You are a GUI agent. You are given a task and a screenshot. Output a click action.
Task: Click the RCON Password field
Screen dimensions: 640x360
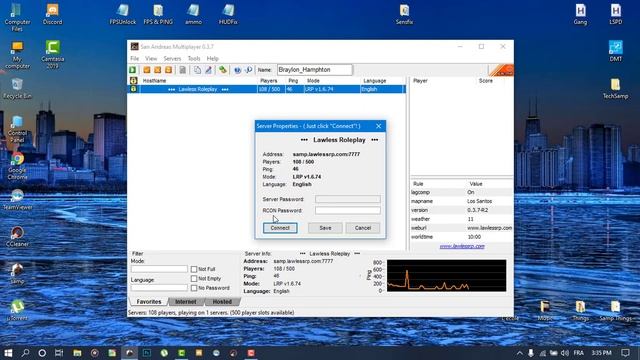tap(348, 210)
